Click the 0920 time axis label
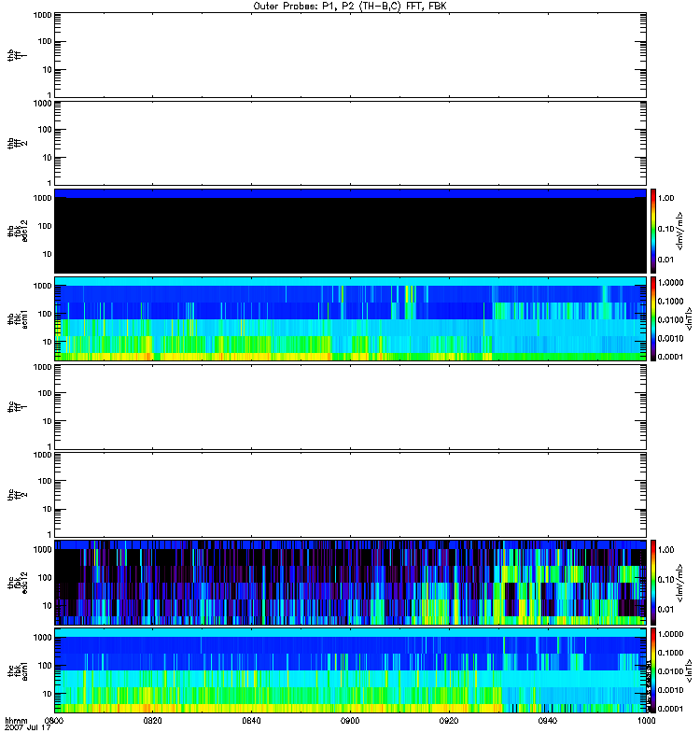The width and height of the screenshot is (700, 747). click(449, 720)
